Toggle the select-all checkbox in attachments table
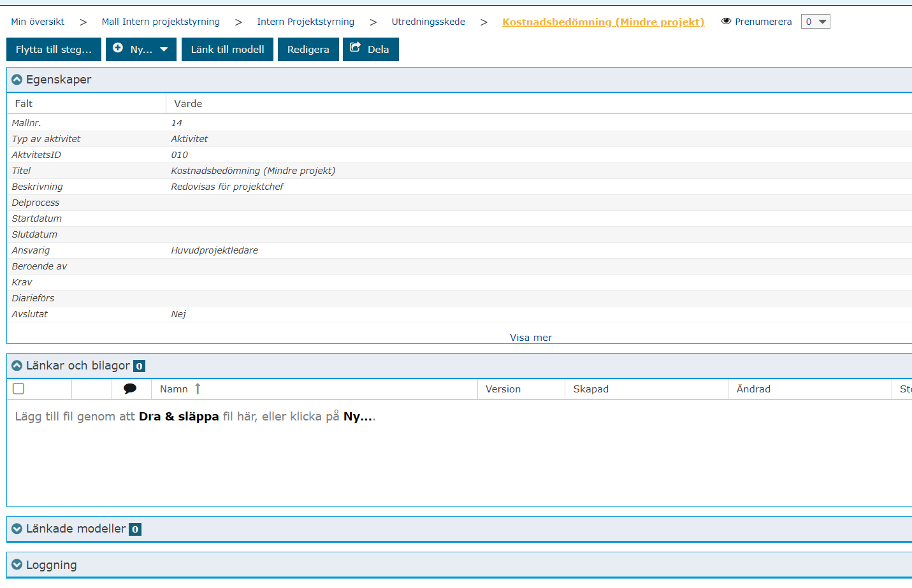This screenshot has width=912, height=588. (18, 389)
